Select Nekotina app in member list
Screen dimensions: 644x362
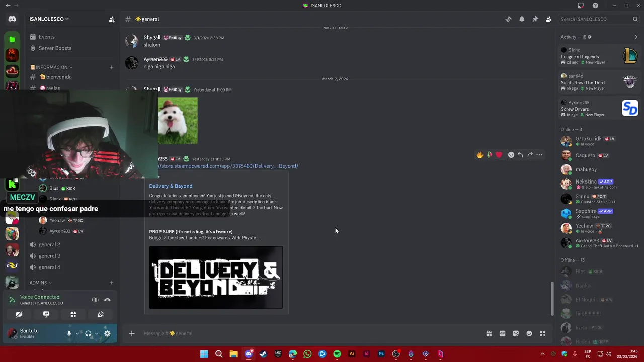[599, 184]
